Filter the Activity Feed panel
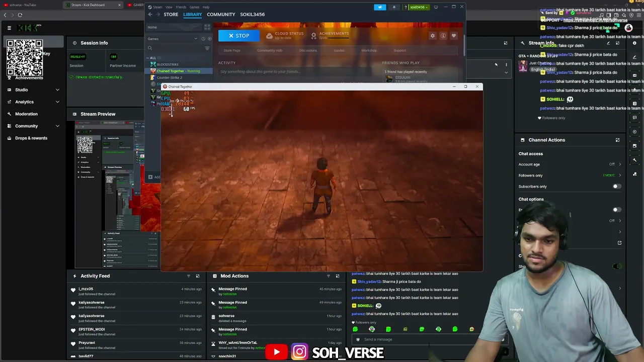Image resolution: width=644 pixels, height=362 pixels. [x=189, y=276]
